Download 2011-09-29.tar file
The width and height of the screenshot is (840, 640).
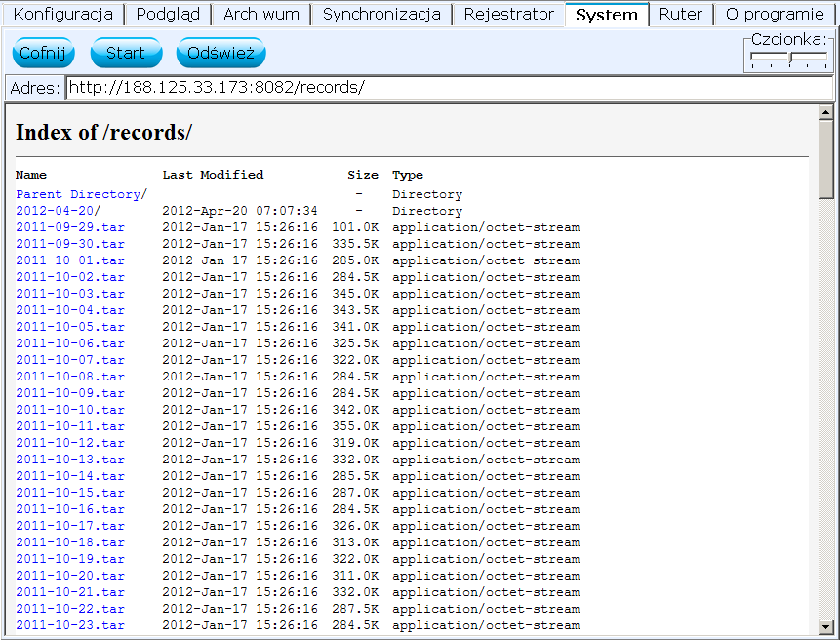[x=70, y=227]
